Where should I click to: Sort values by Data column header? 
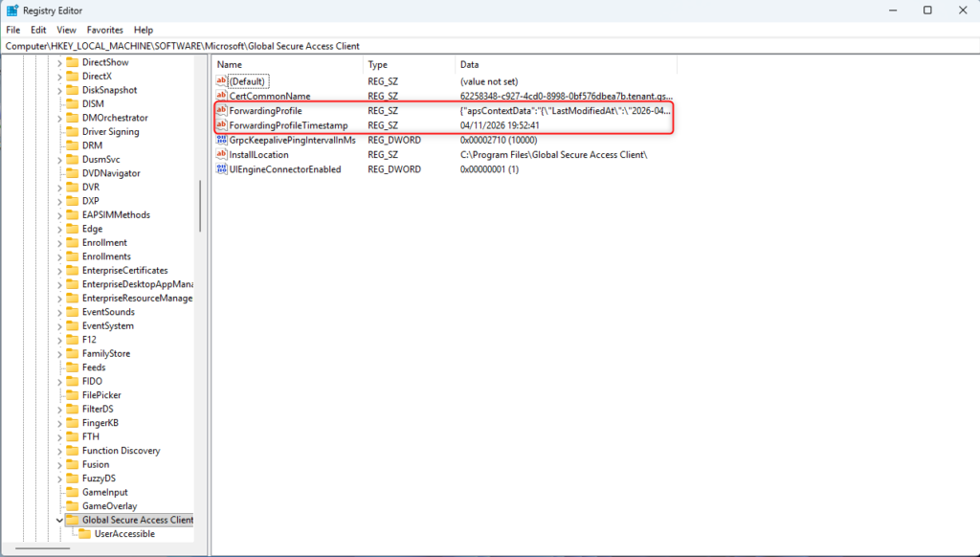(567, 64)
